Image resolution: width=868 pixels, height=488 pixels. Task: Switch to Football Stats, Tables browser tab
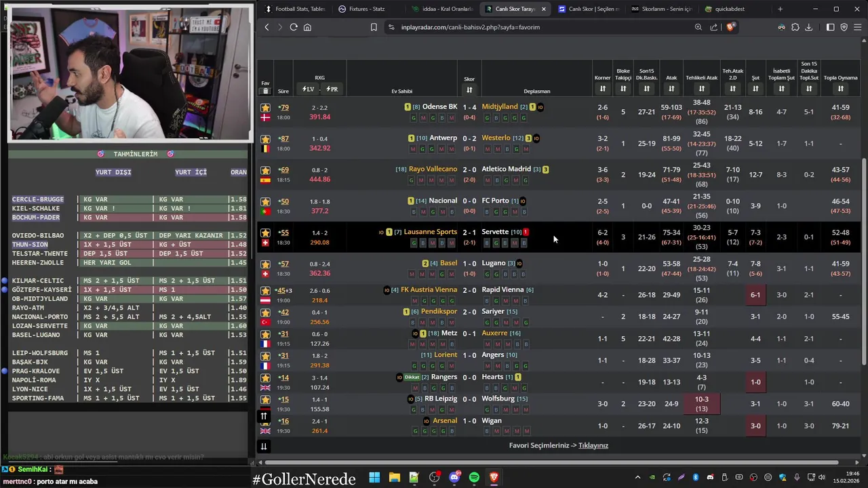[x=295, y=9]
